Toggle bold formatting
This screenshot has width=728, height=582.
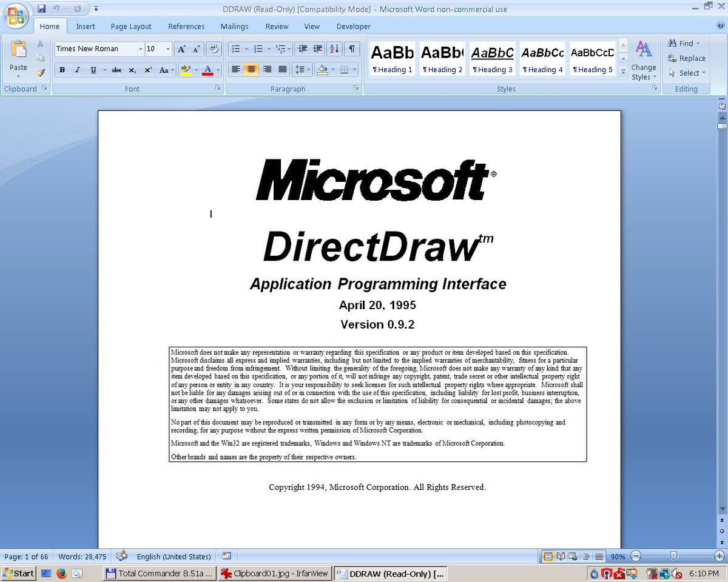pyautogui.click(x=62, y=70)
